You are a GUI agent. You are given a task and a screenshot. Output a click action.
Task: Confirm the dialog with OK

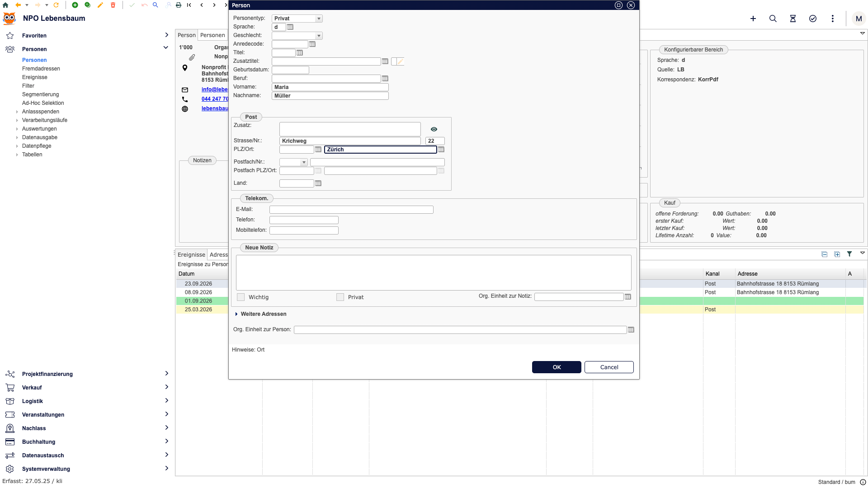coord(557,367)
